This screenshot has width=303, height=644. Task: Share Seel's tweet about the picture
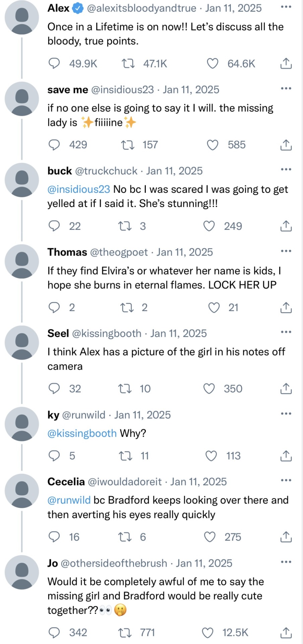click(286, 388)
